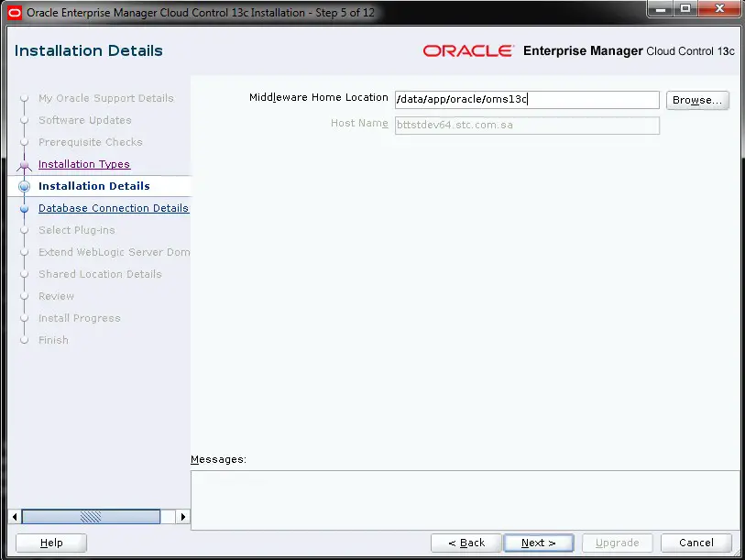
Task: Minimize the installer window
Action: pos(661,8)
